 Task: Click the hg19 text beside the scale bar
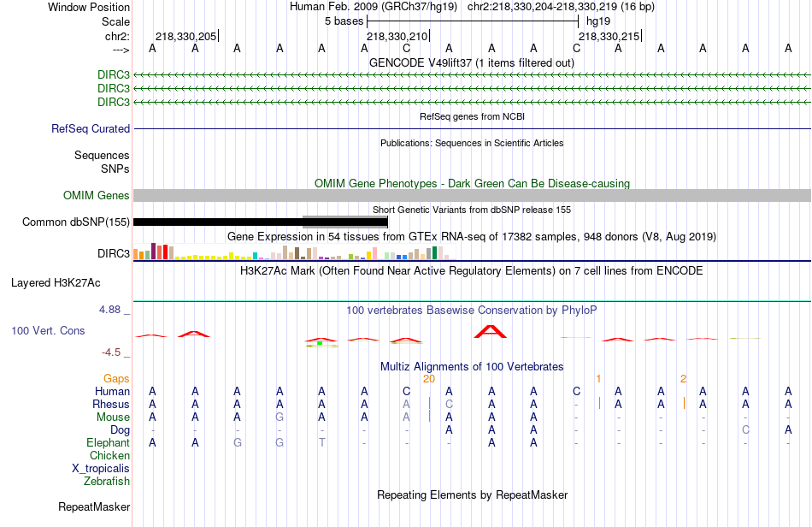(598, 21)
